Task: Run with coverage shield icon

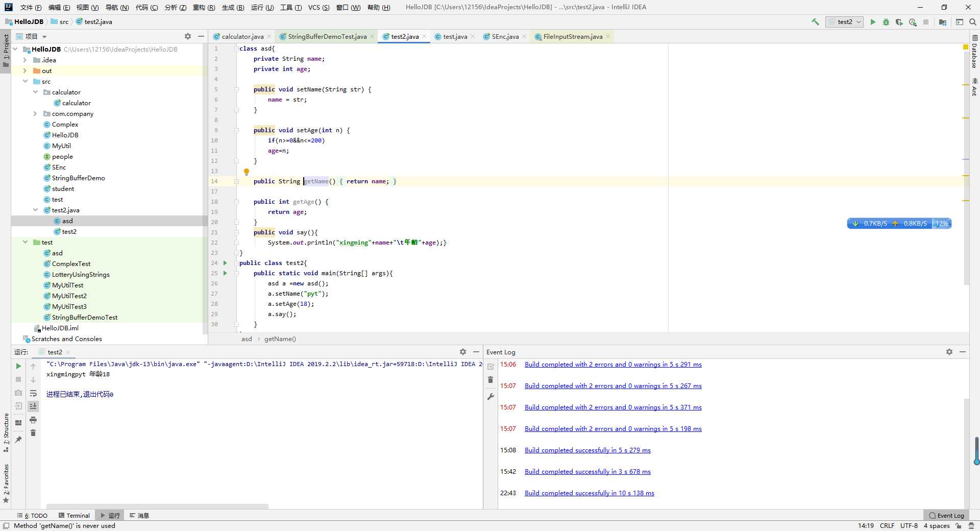Action: click(x=899, y=22)
